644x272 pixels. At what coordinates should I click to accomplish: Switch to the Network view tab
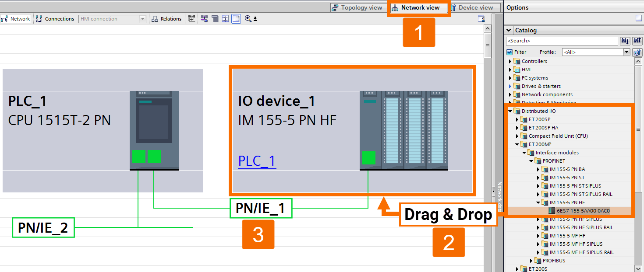click(418, 7)
